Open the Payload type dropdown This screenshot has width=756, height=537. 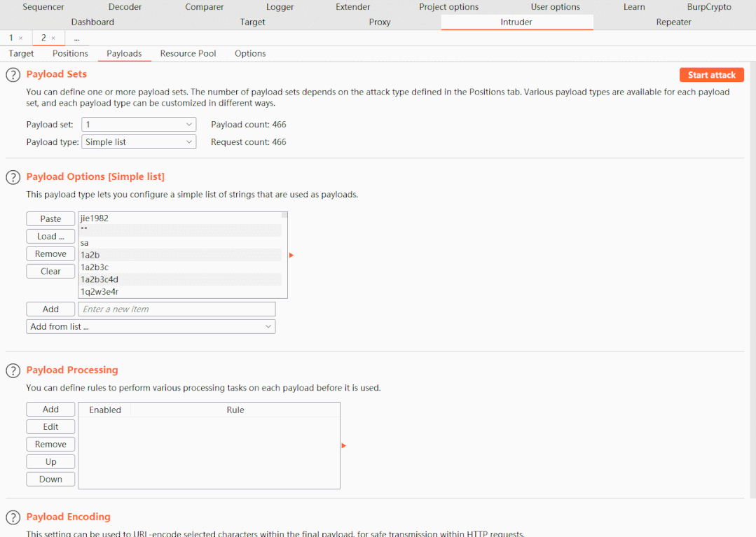click(139, 141)
